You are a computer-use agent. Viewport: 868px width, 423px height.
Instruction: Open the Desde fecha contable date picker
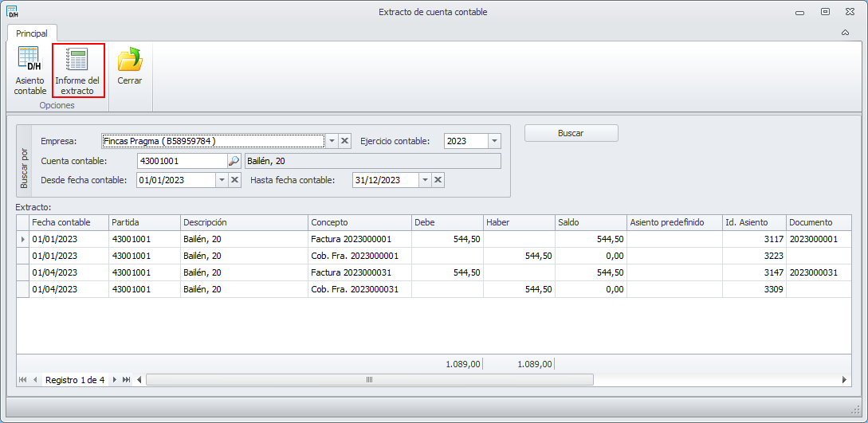pyautogui.click(x=222, y=180)
